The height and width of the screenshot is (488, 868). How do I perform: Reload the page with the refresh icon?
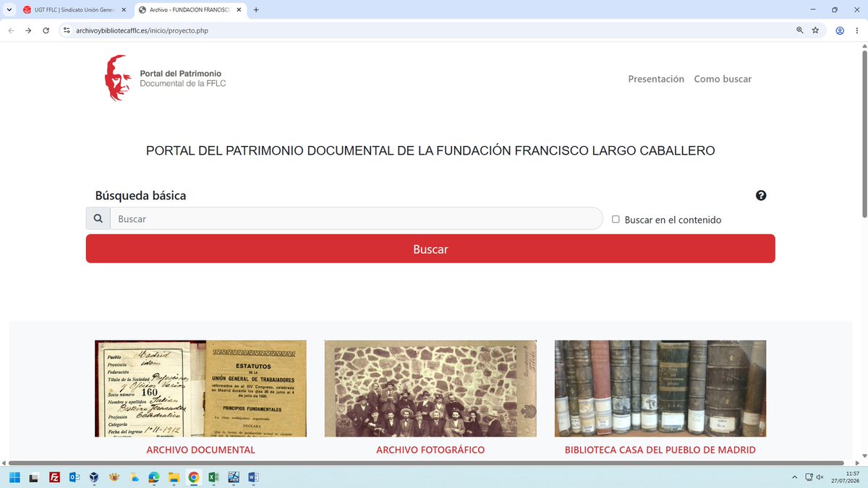[46, 30]
